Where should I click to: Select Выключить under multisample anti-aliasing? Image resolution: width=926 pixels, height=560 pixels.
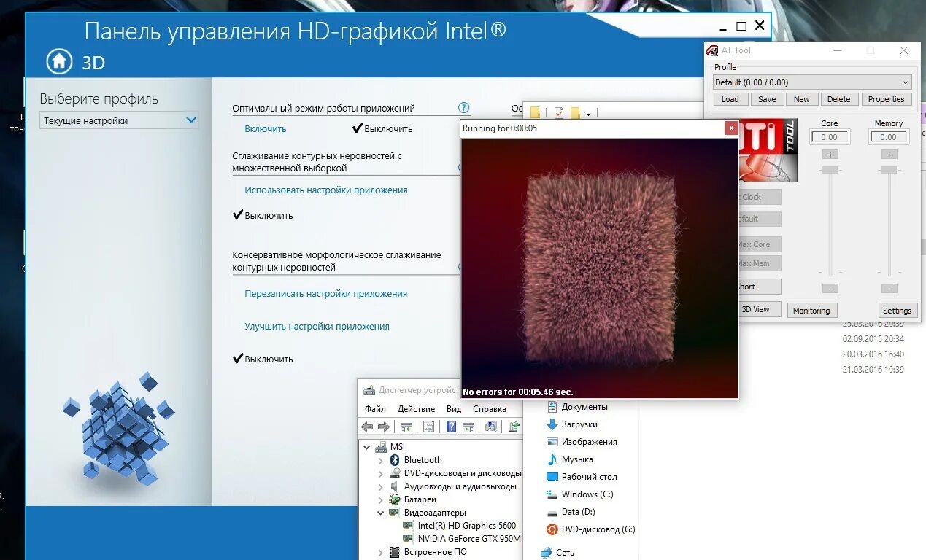[x=263, y=216]
